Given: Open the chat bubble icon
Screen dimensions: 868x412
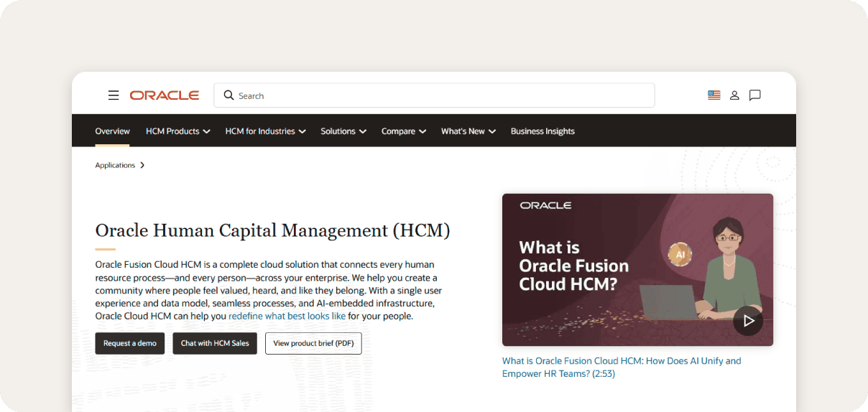Looking at the screenshot, I should (754, 95).
